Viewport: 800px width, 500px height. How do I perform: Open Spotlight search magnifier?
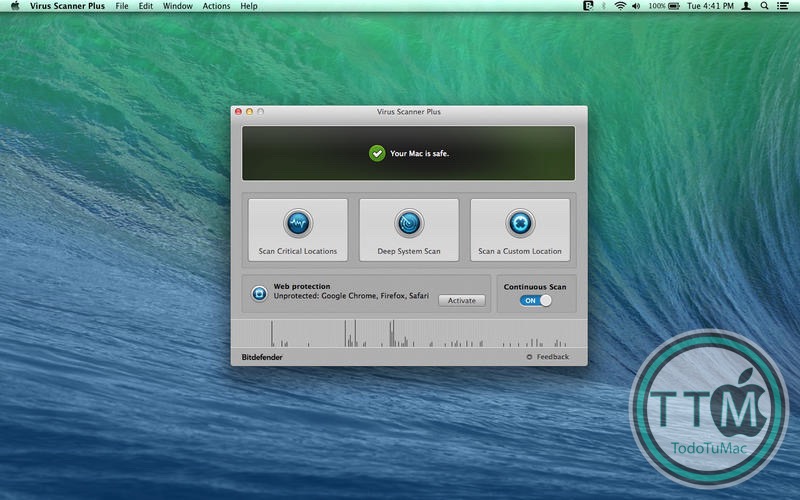point(764,6)
